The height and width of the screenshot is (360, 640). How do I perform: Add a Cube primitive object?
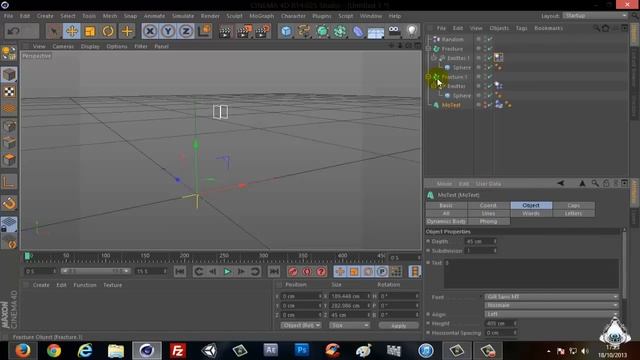click(286, 31)
